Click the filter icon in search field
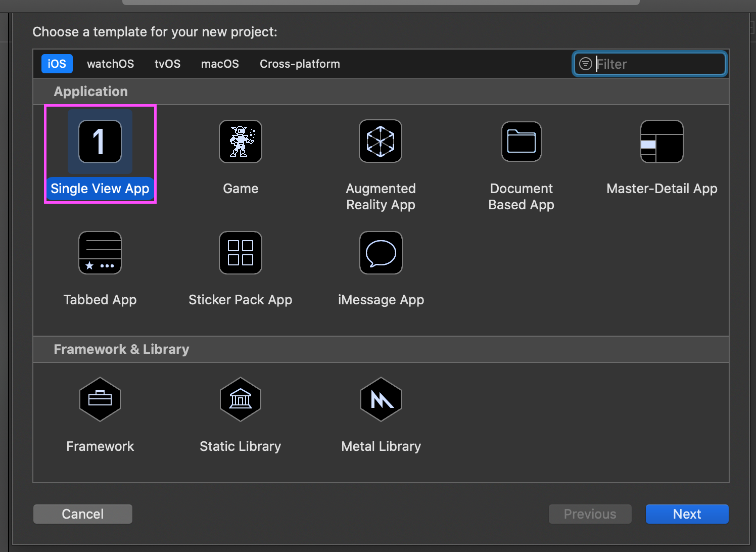Viewport: 756px width, 552px height. coord(585,64)
